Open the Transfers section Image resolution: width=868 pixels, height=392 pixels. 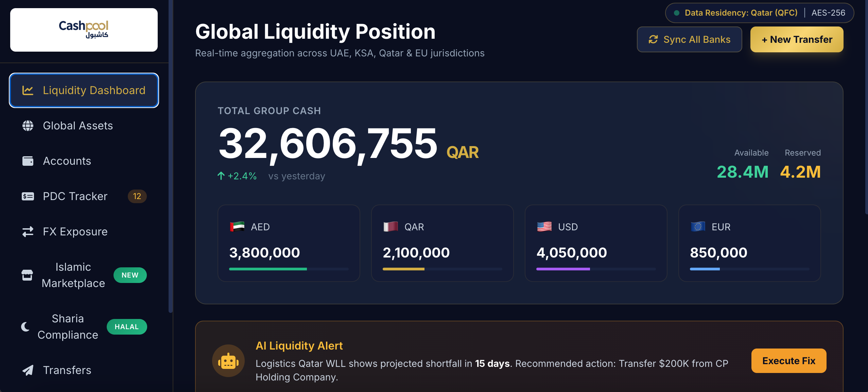tap(67, 370)
